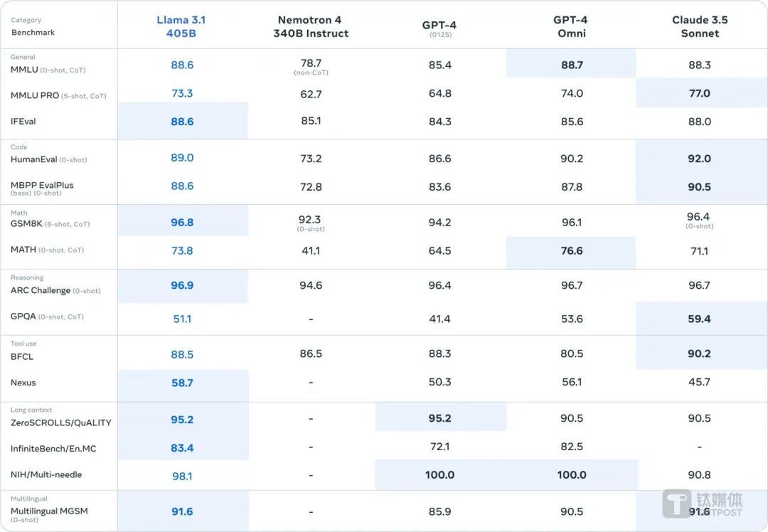Select the Claude 3.5 Sonnet column header

click(x=700, y=26)
